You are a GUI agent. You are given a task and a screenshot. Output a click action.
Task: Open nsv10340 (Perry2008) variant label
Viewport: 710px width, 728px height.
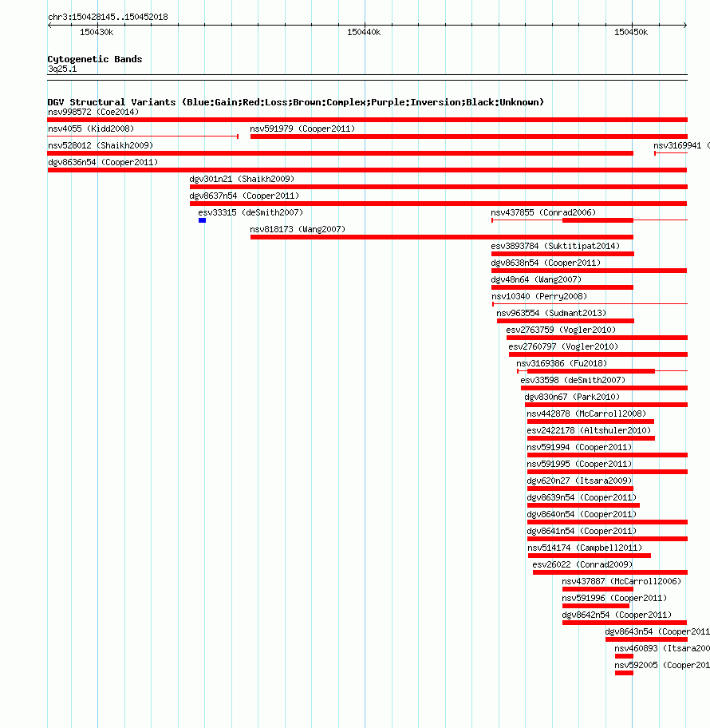[539, 295]
